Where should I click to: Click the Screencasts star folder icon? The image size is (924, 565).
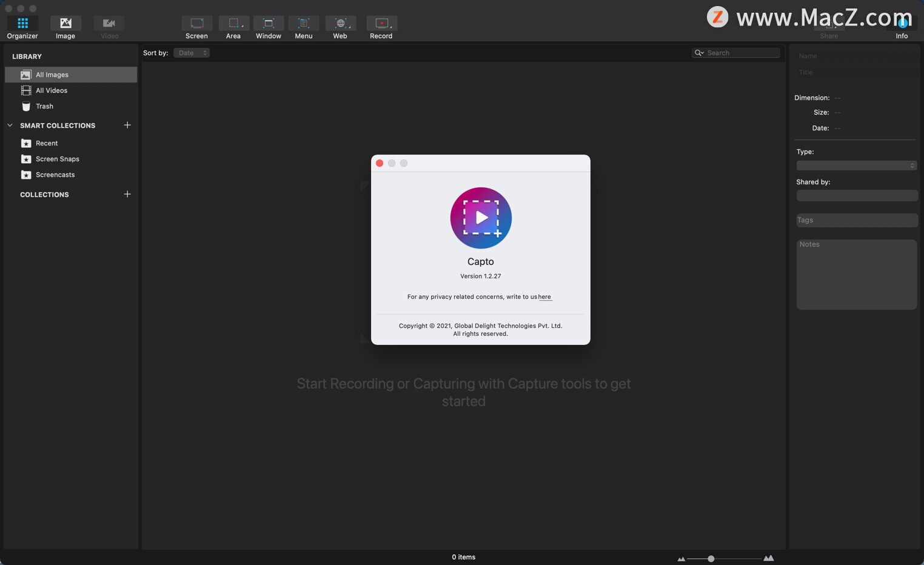26,175
